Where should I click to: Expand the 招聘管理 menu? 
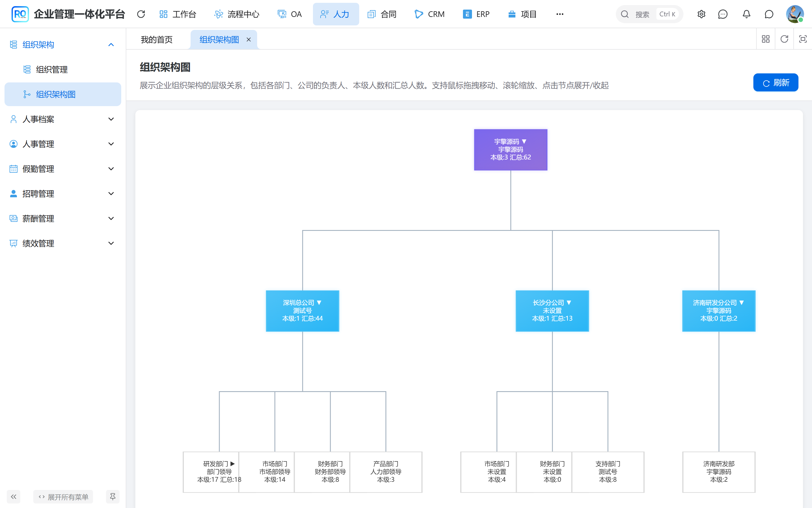(x=63, y=194)
